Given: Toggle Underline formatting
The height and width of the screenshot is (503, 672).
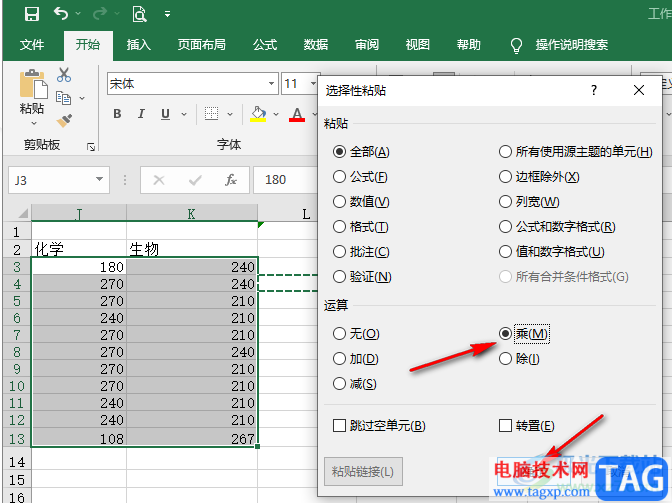Looking at the screenshot, I should 165,114.
